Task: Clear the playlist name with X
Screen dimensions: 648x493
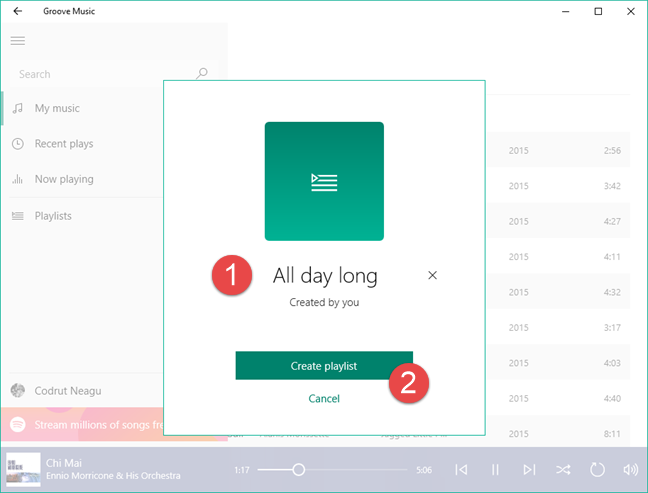Action: click(x=432, y=275)
